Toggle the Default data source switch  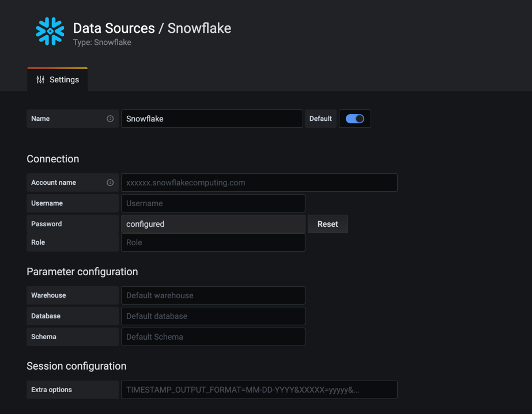[354, 119]
